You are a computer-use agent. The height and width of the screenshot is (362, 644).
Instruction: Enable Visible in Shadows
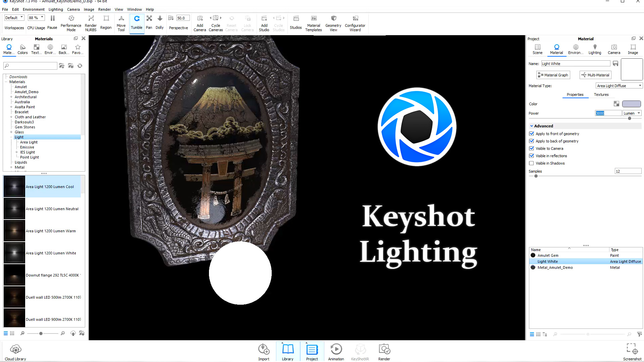tap(531, 163)
